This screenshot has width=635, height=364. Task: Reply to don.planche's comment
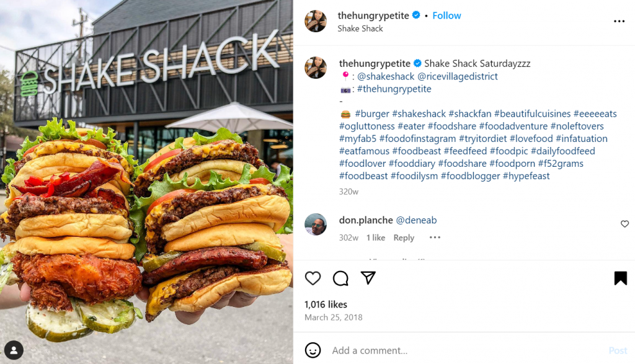pyautogui.click(x=404, y=237)
